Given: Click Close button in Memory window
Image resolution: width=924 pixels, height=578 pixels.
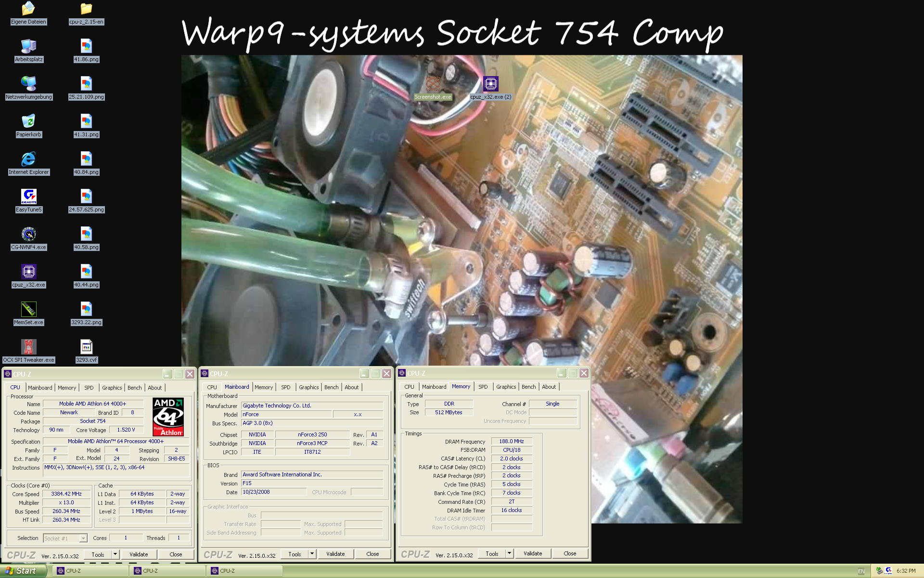Looking at the screenshot, I should click(x=570, y=553).
